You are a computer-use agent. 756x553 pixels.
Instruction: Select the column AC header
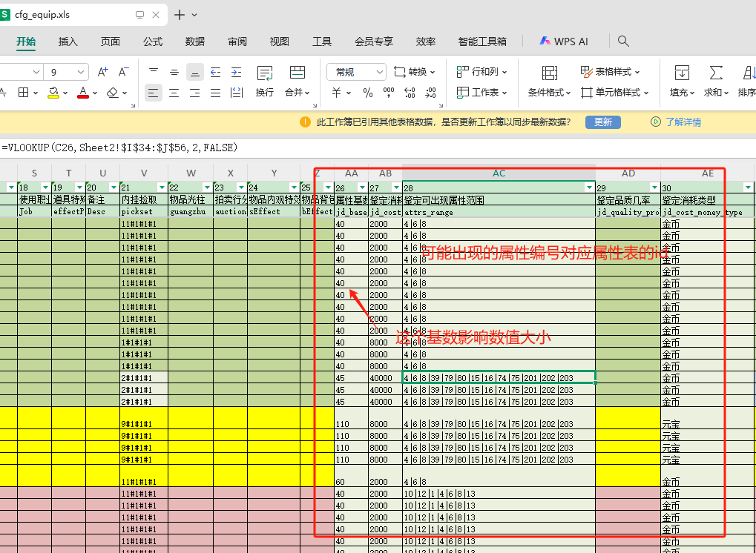(x=499, y=173)
